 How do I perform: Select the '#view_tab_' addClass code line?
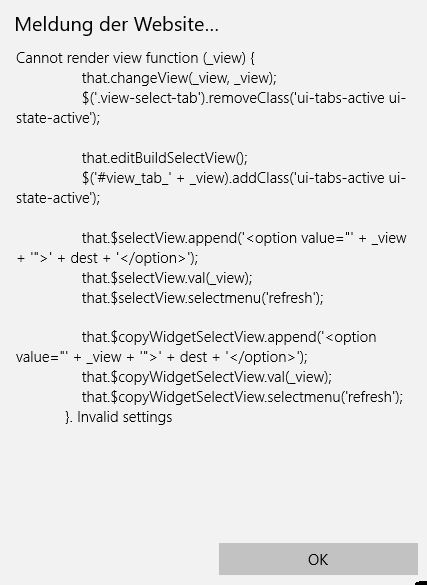point(244,178)
